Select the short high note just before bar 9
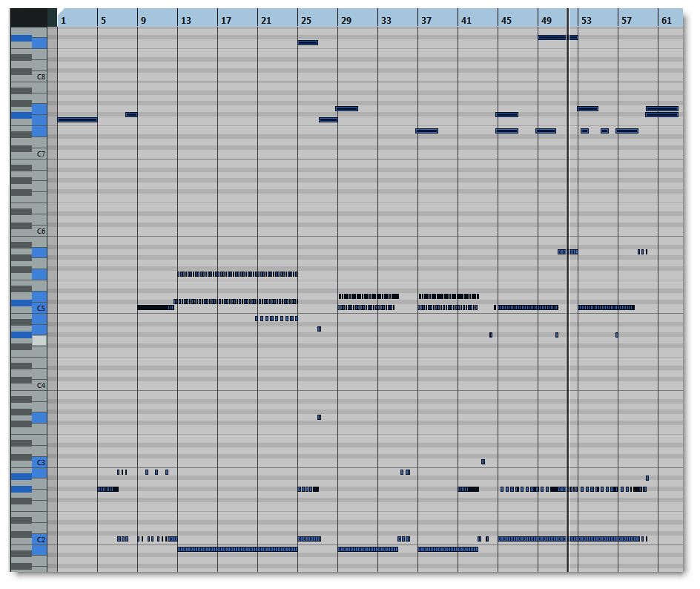This screenshot has height=589, width=700. pos(132,115)
